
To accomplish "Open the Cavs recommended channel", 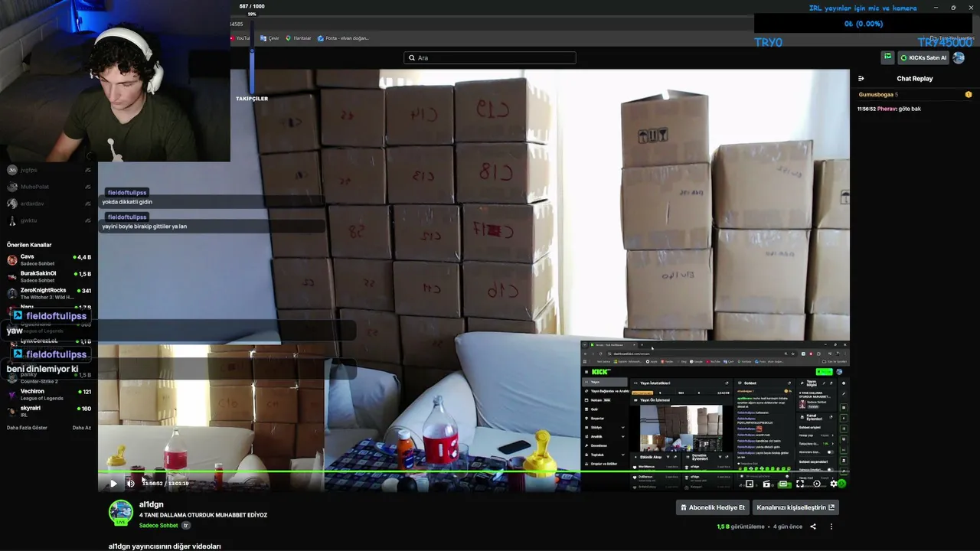I will [x=49, y=259].
